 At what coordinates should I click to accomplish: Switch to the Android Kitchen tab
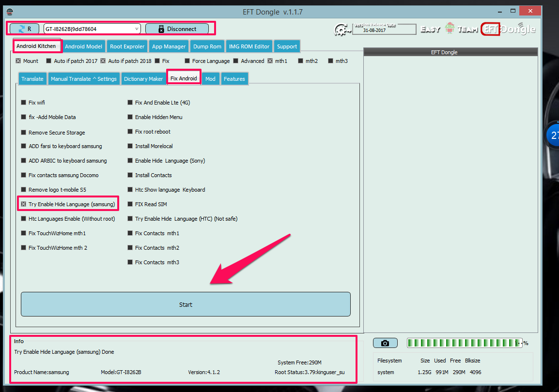36,46
